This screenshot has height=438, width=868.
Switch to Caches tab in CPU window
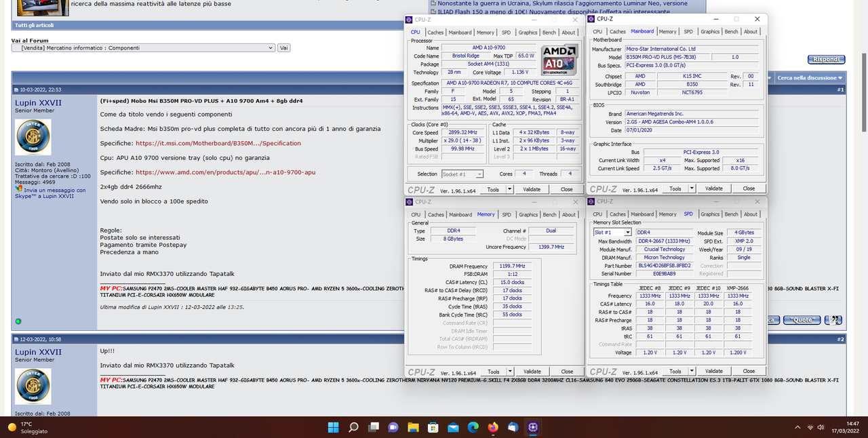click(x=435, y=33)
